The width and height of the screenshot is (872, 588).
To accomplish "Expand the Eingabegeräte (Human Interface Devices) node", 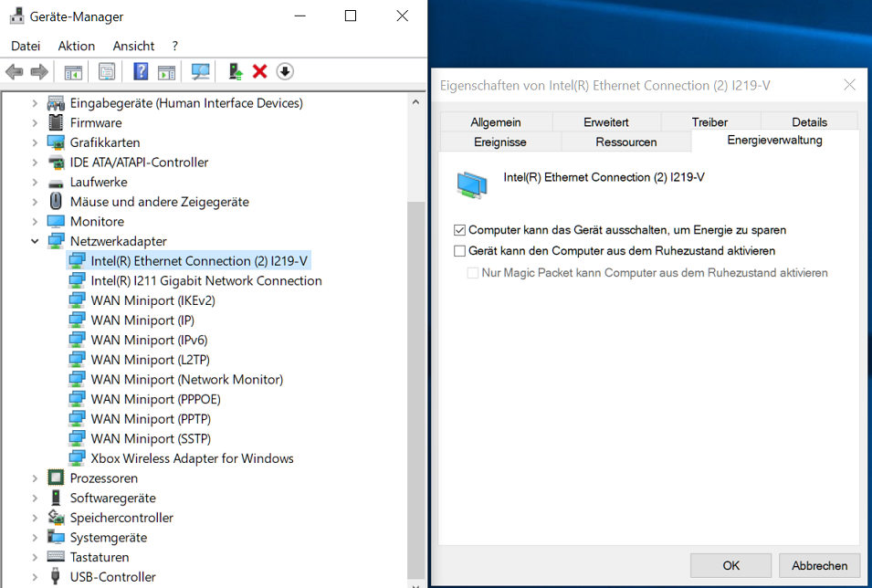I will pyautogui.click(x=35, y=103).
